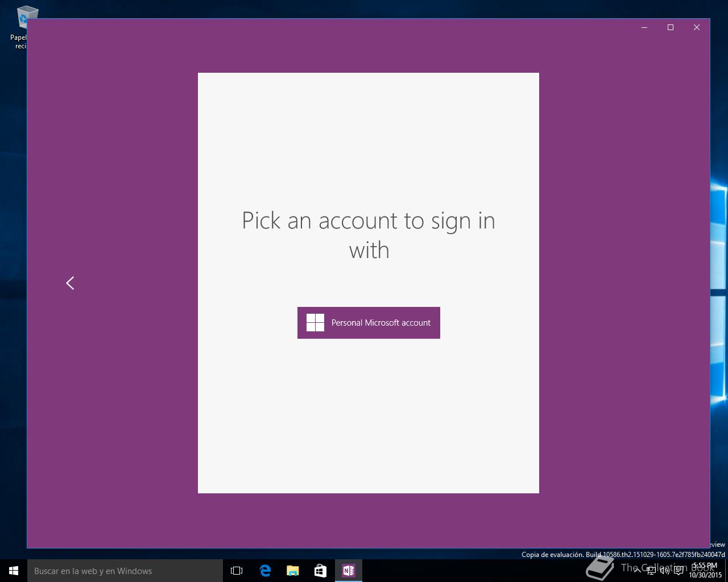Open File Explorer from the taskbar
The width and height of the screenshot is (728, 582).
tap(293, 571)
